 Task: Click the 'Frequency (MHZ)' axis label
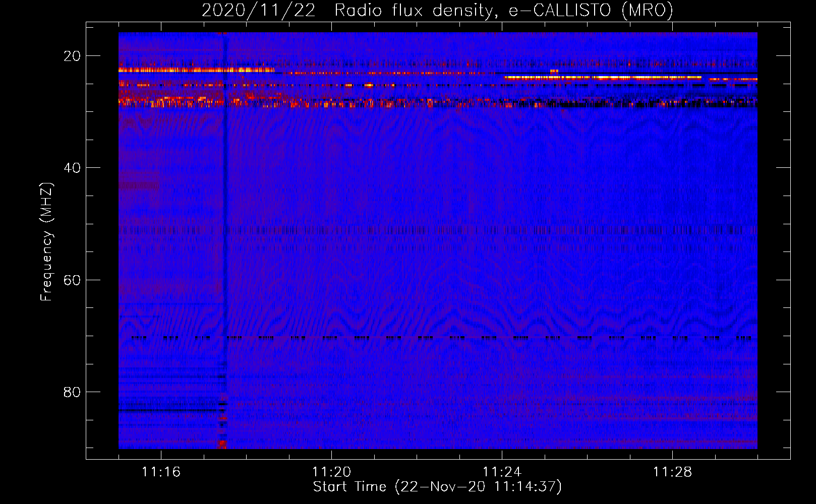point(46,242)
